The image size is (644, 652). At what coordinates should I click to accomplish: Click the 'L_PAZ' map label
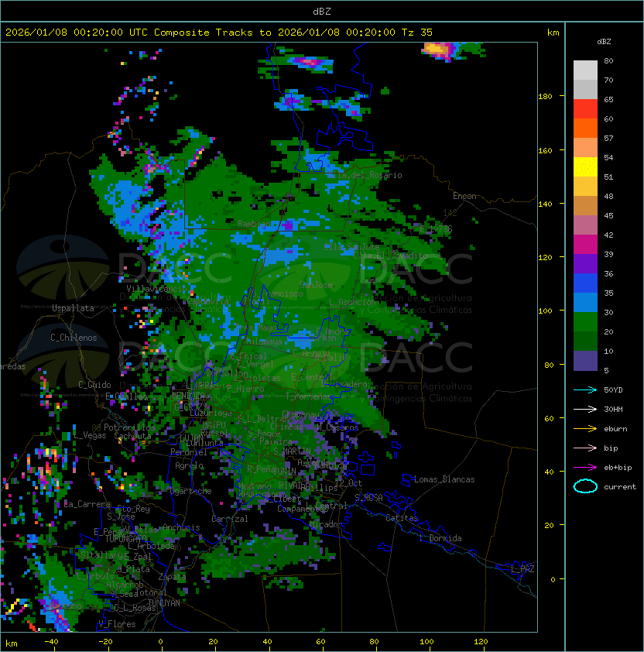pyautogui.click(x=522, y=569)
